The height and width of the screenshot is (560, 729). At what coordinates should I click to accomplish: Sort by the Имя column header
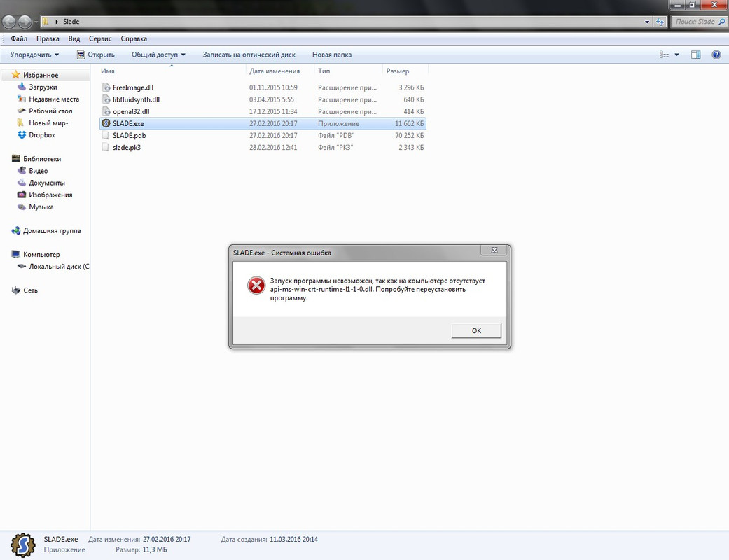coord(172,71)
